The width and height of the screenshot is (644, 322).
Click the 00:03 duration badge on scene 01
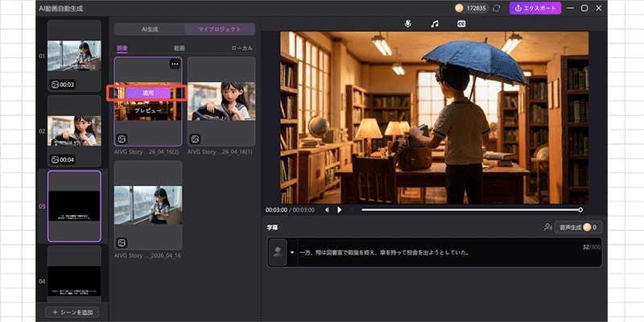pos(63,85)
